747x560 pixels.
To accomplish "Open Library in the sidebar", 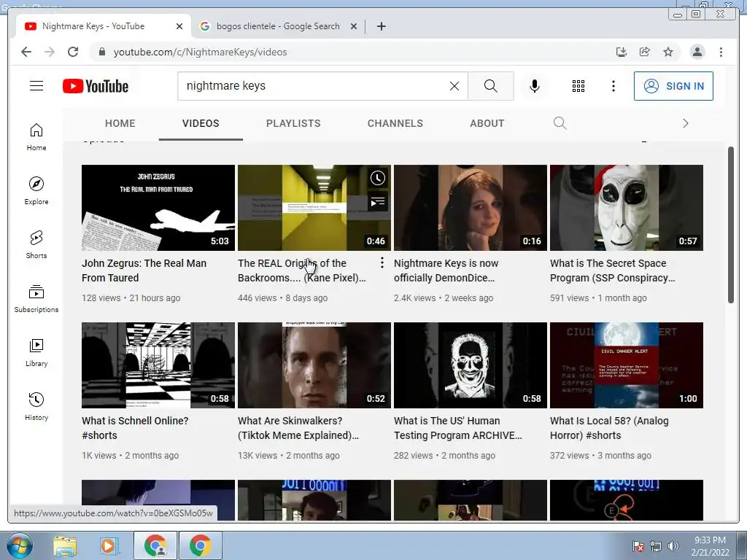I will [36, 352].
